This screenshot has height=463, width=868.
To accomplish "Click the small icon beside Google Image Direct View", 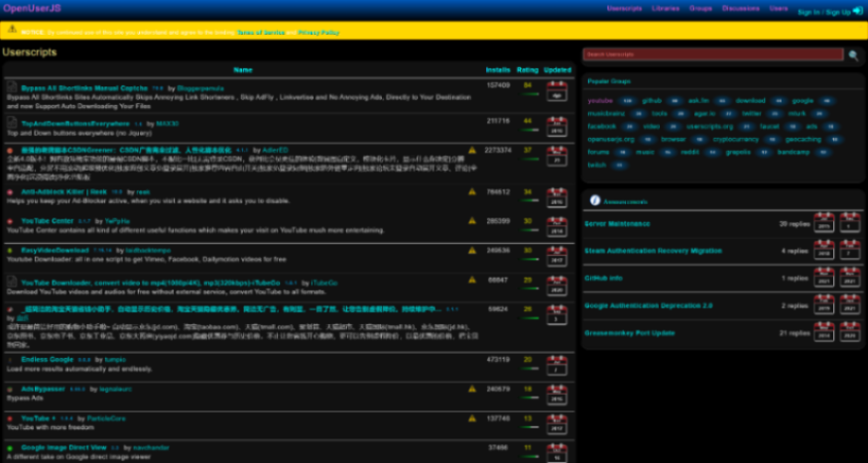I will pos(10,448).
